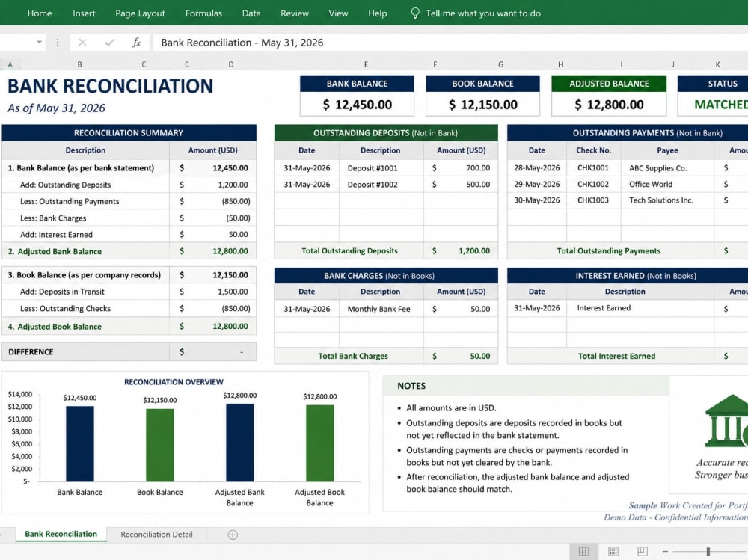The image size is (748, 560).
Task: Select 'Add: Deposits in Transit' row label
Action: 62,292
